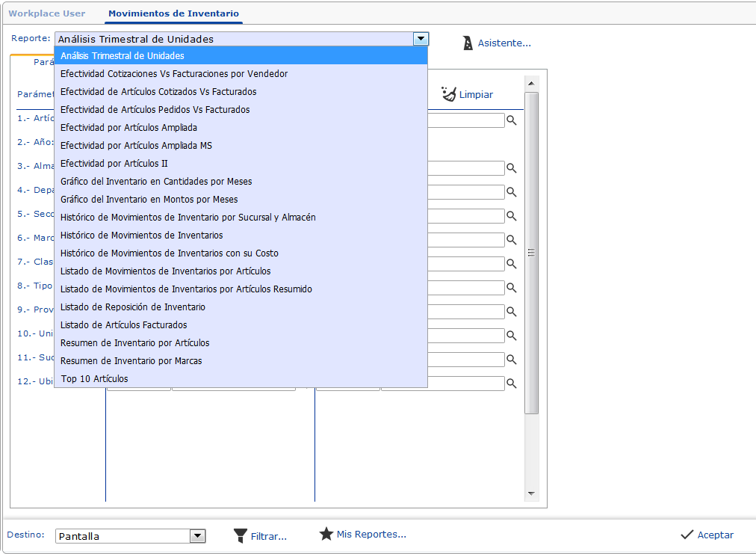
Task: Click the Reporte: label
Action: 31,38
